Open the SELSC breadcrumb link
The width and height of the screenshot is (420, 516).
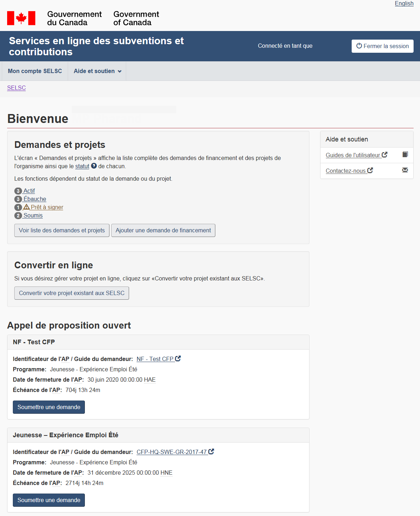(16, 88)
